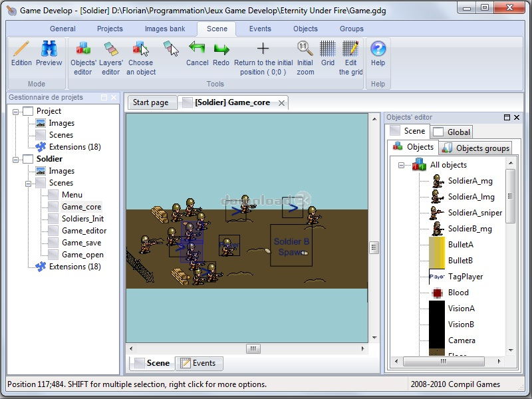Collapse the All objects tree

coord(401,165)
